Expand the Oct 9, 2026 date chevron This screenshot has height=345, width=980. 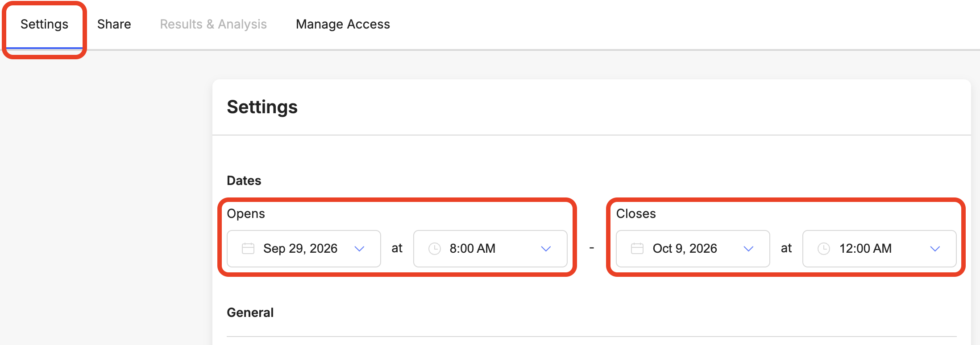tap(748, 249)
